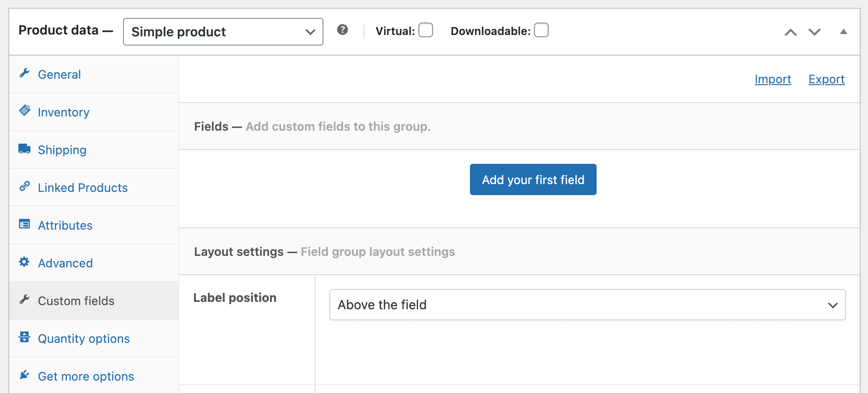Click the Shipping truck icon

click(x=24, y=149)
